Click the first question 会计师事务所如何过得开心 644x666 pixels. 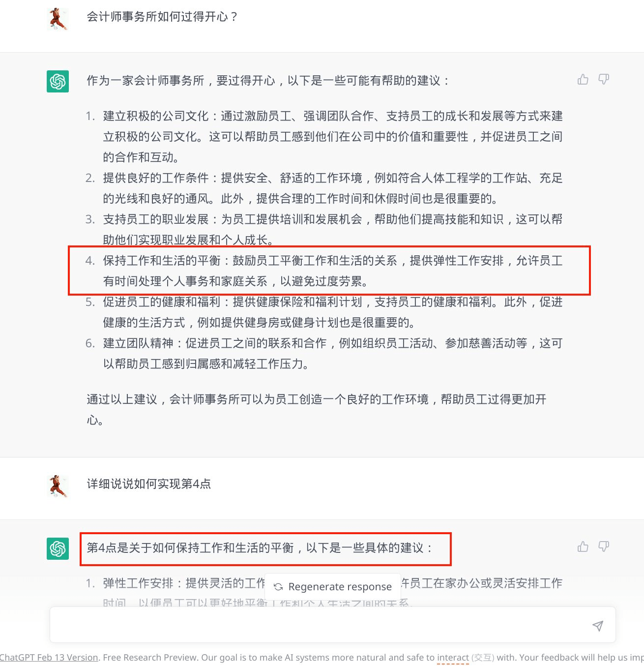(x=163, y=17)
